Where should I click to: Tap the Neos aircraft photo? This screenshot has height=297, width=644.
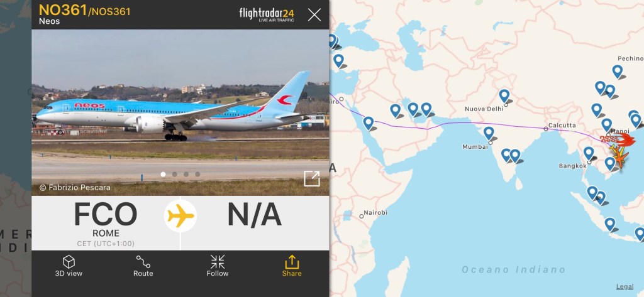[x=180, y=112]
